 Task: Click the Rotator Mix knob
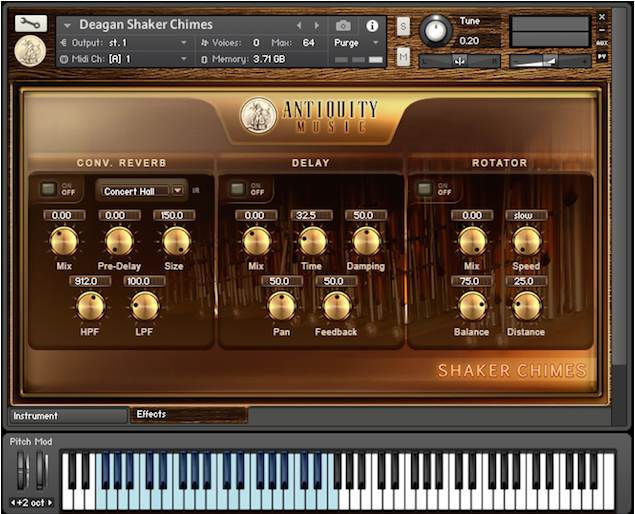point(472,242)
